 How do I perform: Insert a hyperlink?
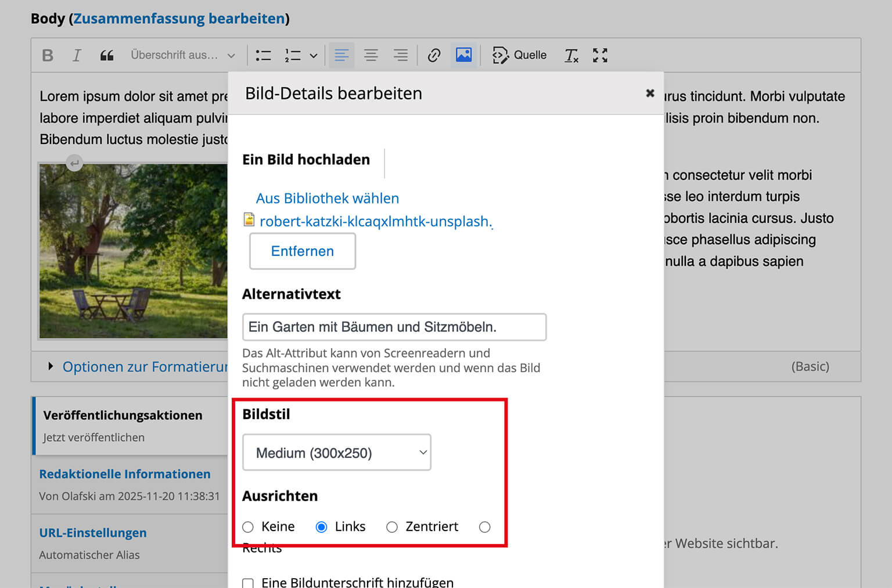434,55
